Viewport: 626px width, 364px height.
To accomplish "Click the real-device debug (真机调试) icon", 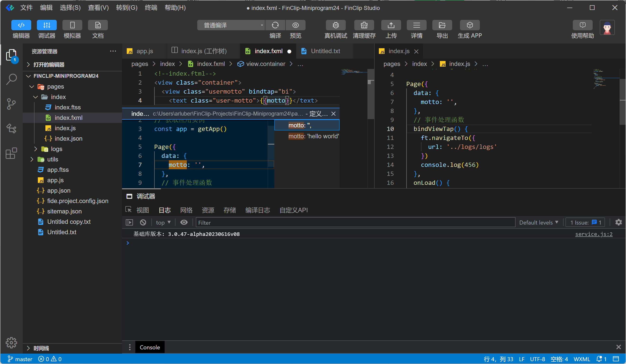I will [336, 25].
